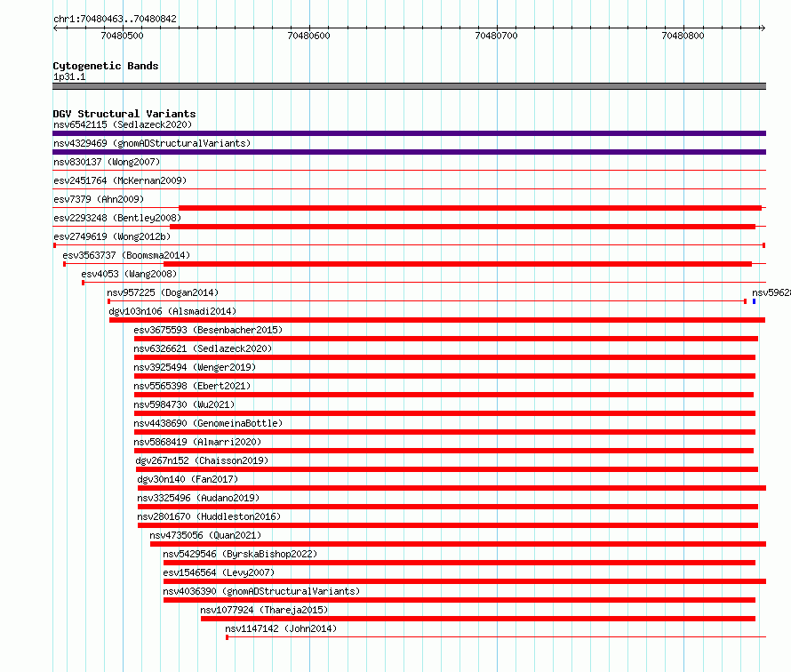The width and height of the screenshot is (791, 672).
Task: Click nsv1077924 (Thareja2015) label
Action: click(x=264, y=610)
